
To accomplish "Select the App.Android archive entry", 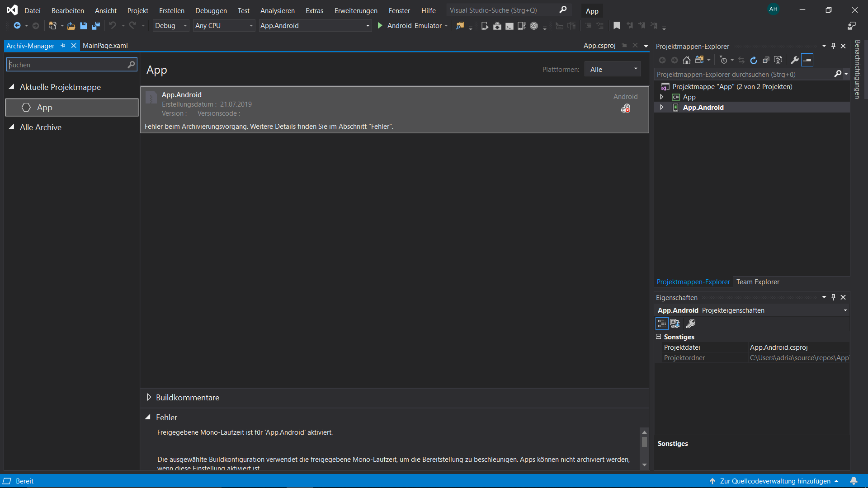I will (x=395, y=110).
